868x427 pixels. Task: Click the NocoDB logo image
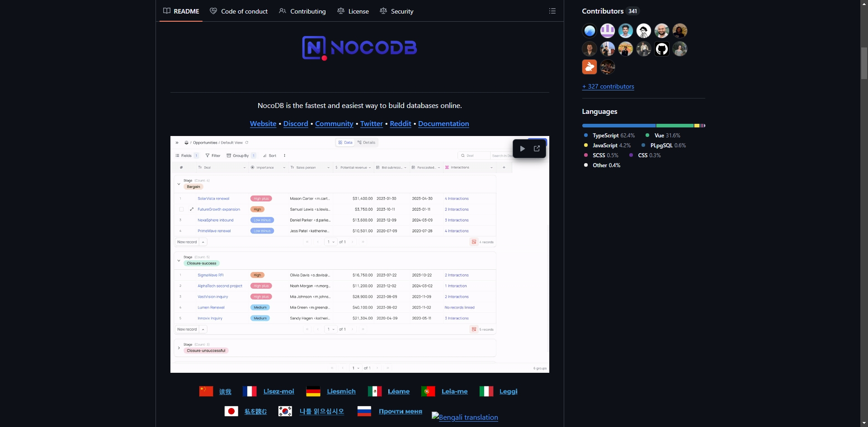click(x=359, y=48)
